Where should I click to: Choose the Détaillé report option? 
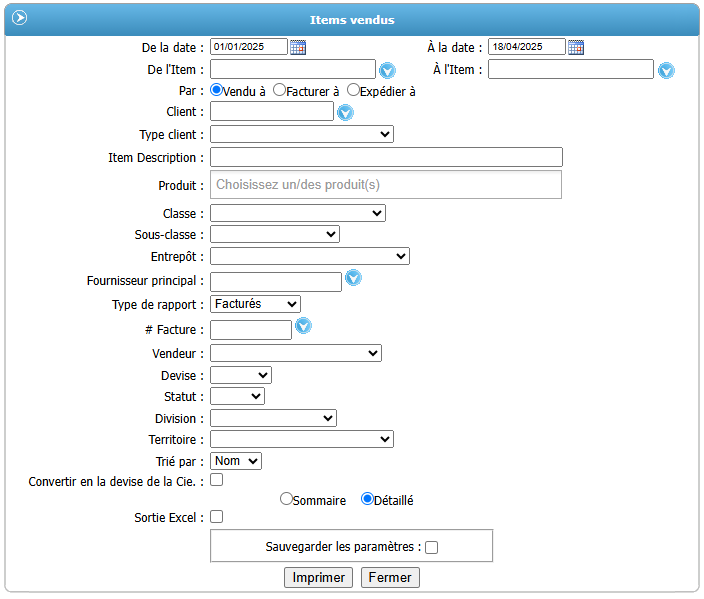(367, 498)
